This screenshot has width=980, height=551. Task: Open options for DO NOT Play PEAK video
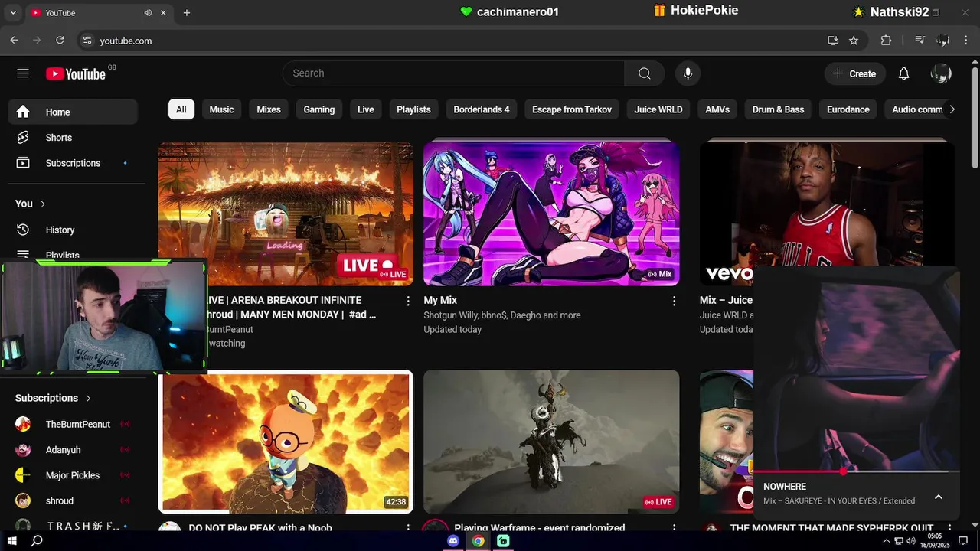(408, 529)
